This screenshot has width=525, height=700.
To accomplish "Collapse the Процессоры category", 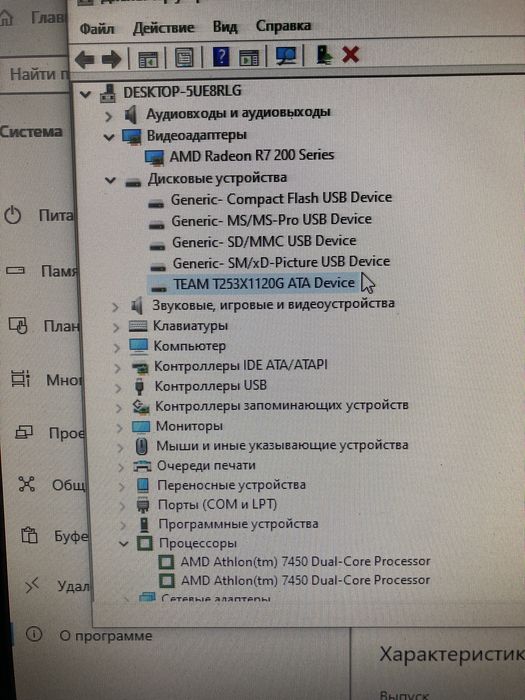I will tap(124, 544).
